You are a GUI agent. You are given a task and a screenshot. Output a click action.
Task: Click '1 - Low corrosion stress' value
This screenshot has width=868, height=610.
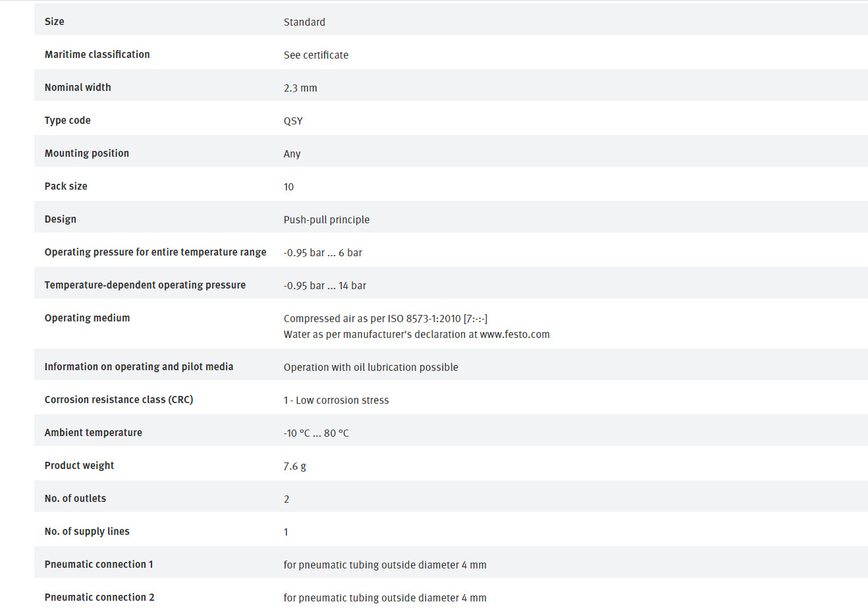336,401
